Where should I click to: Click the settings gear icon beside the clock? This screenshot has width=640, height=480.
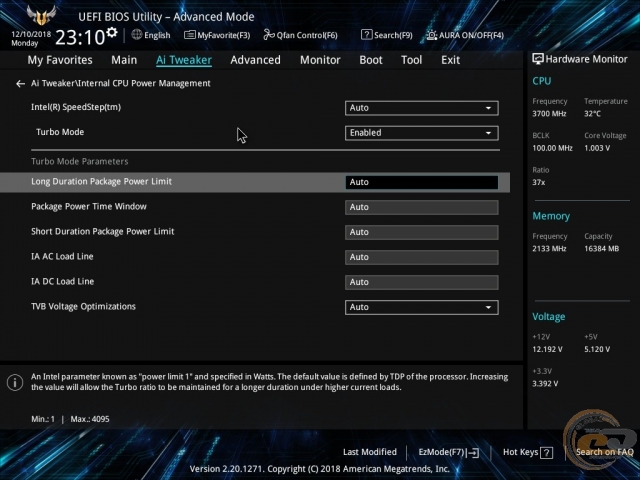pyautogui.click(x=112, y=32)
